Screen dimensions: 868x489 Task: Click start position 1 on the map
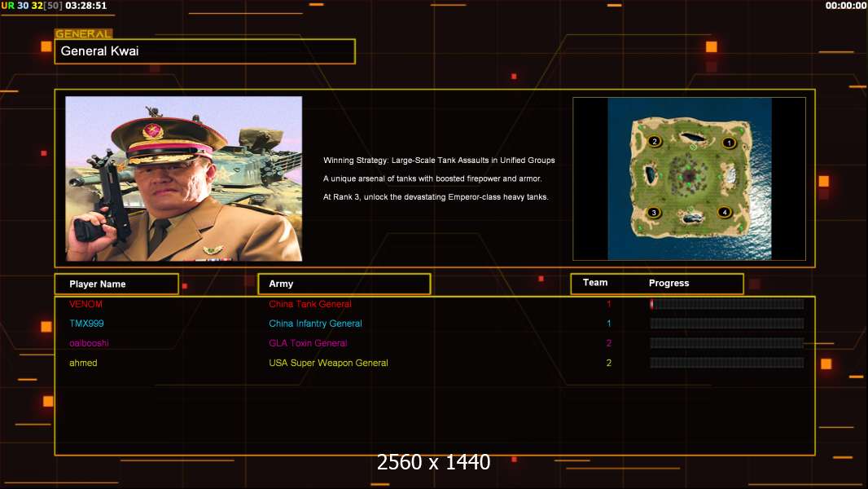(729, 143)
